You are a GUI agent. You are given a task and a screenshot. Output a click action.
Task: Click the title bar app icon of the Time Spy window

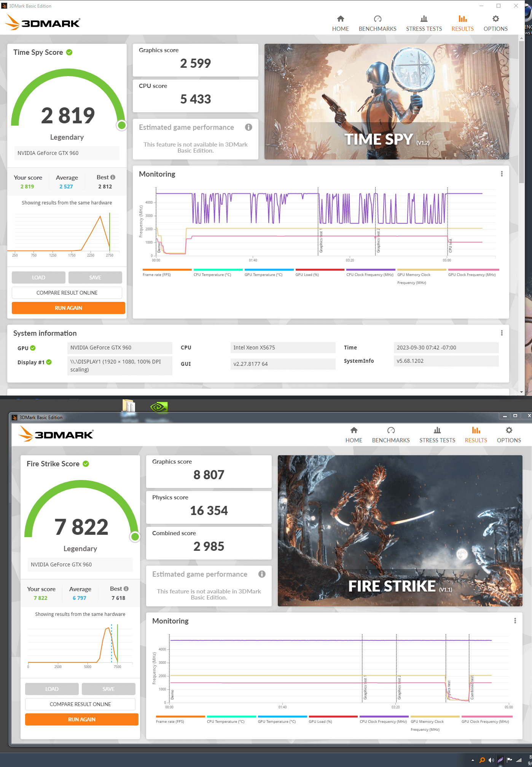point(4,6)
